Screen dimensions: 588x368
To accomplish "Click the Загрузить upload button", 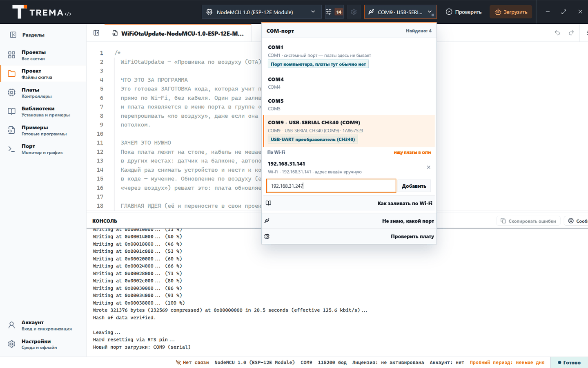I will [x=511, y=12].
